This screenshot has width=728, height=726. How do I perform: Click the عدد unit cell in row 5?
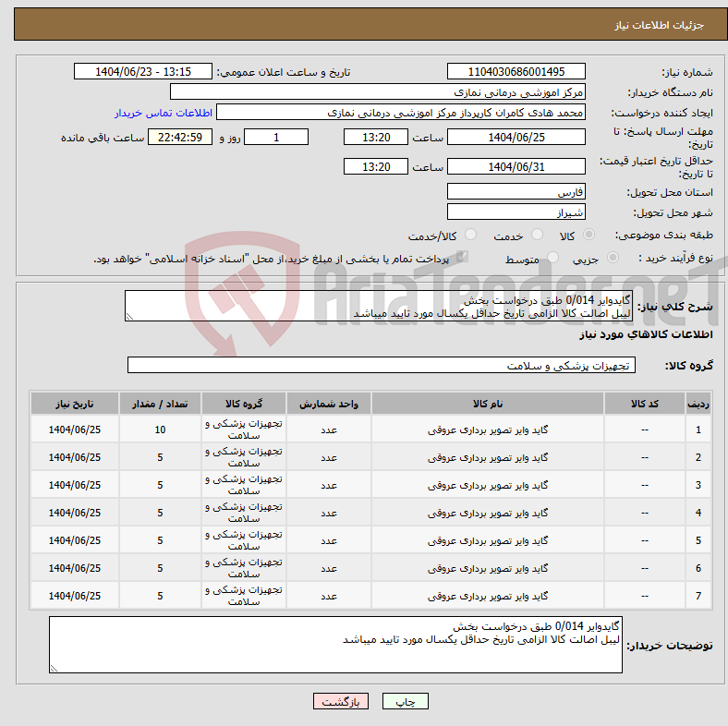point(329,540)
